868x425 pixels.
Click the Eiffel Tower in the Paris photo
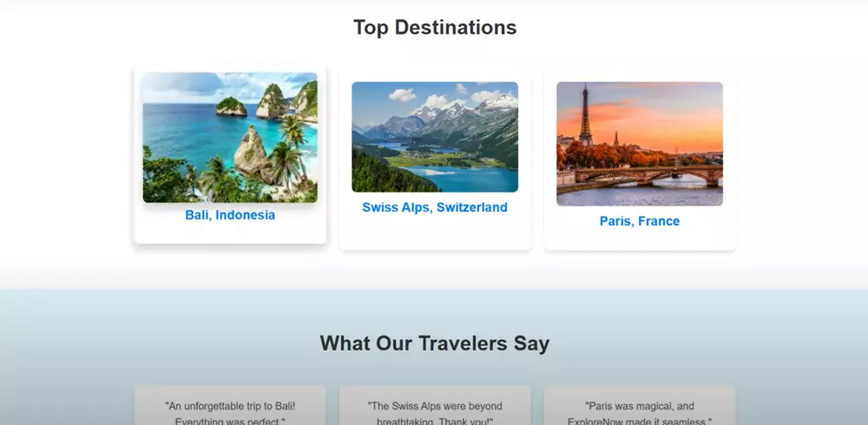585,115
